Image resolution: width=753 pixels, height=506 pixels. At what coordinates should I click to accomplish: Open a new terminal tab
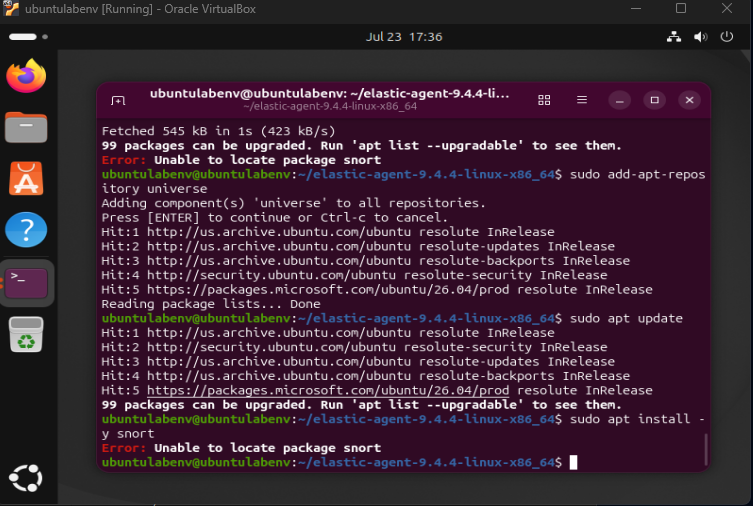point(118,100)
